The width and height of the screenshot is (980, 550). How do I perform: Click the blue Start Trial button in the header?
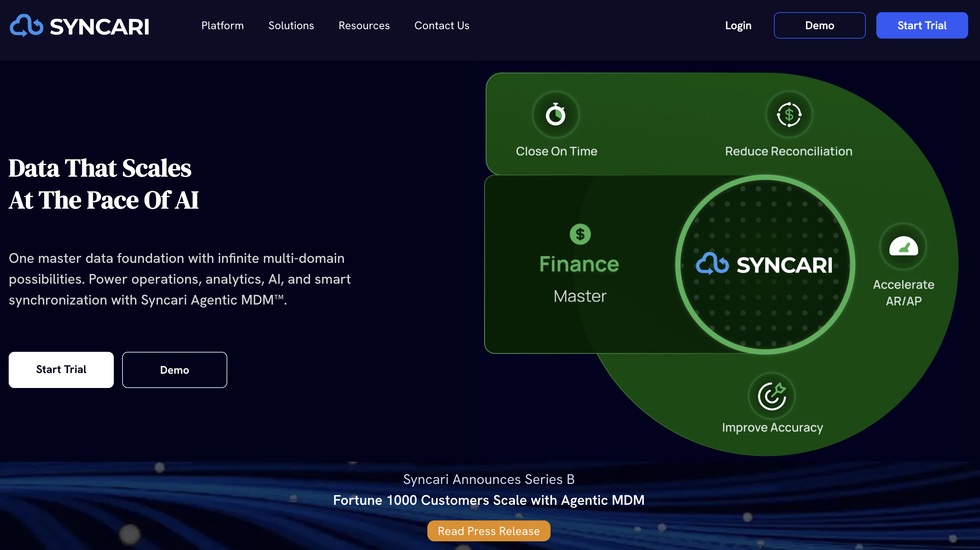[922, 25]
